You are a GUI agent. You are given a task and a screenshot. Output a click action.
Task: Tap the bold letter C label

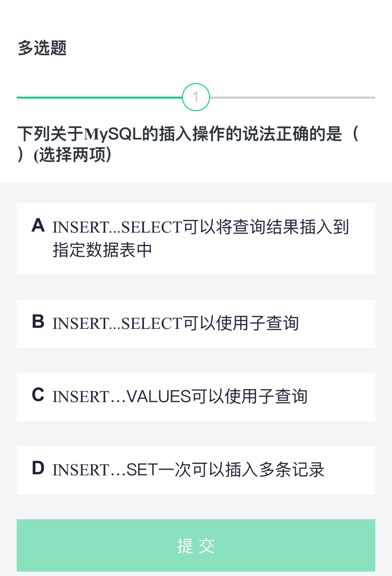pyautogui.click(x=38, y=395)
